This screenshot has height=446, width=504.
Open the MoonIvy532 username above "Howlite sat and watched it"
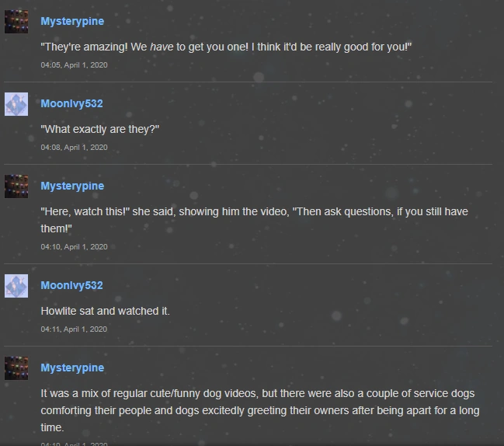(x=71, y=285)
